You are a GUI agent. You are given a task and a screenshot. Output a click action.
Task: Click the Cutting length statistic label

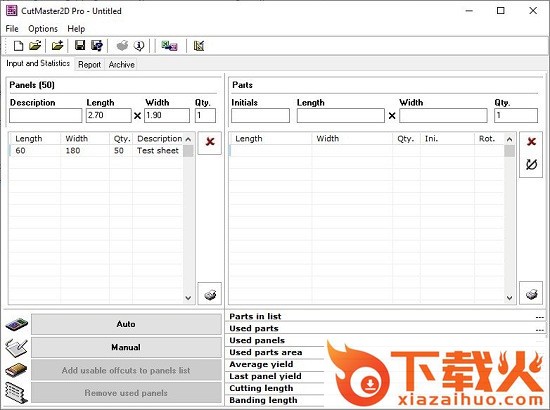coord(261,388)
